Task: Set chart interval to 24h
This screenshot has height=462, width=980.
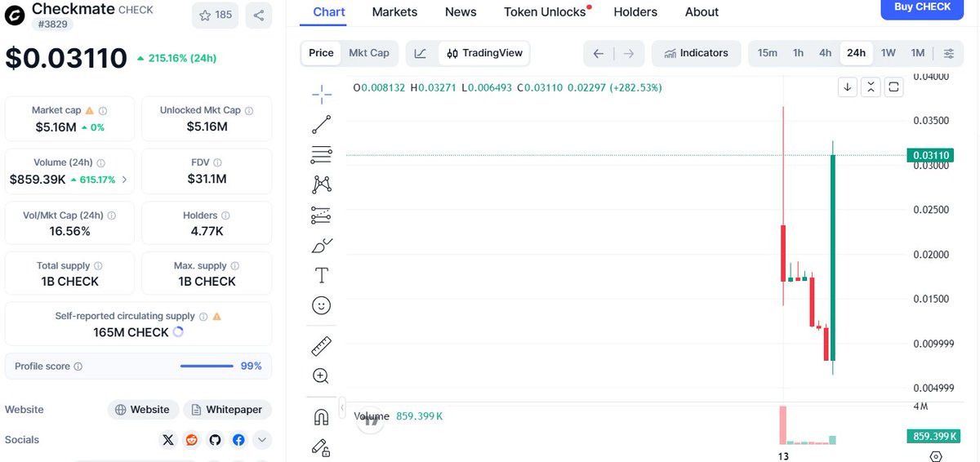Action: 856,53
